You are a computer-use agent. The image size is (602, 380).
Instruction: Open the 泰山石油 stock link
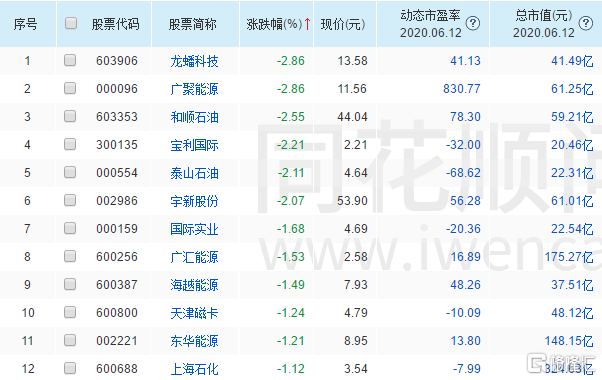tap(194, 173)
